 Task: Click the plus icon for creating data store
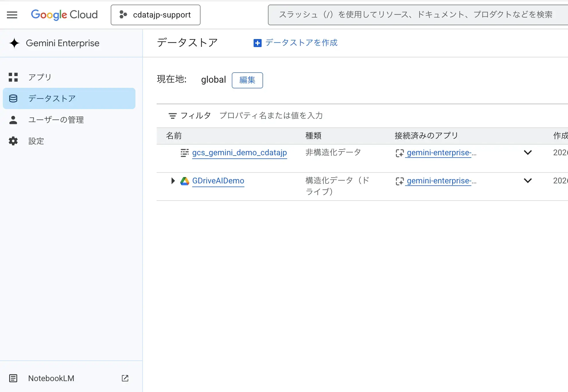258,43
